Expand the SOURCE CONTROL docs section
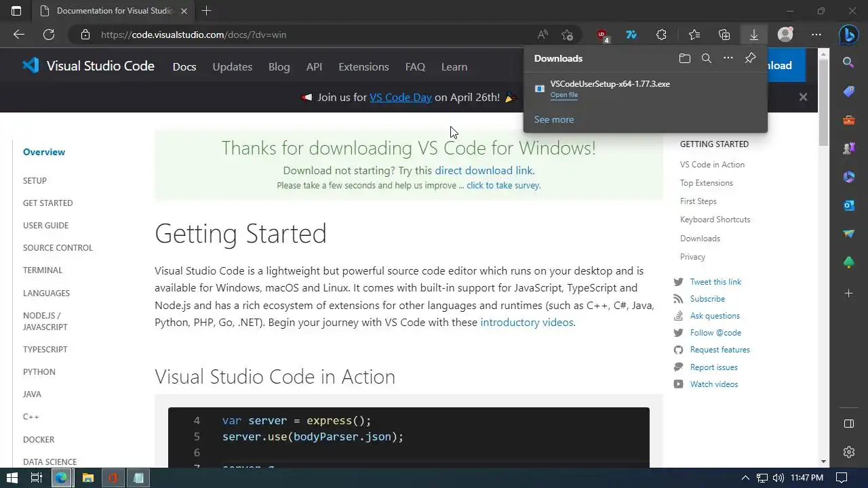868x488 pixels. pyautogui.click(x=58, y=247)
